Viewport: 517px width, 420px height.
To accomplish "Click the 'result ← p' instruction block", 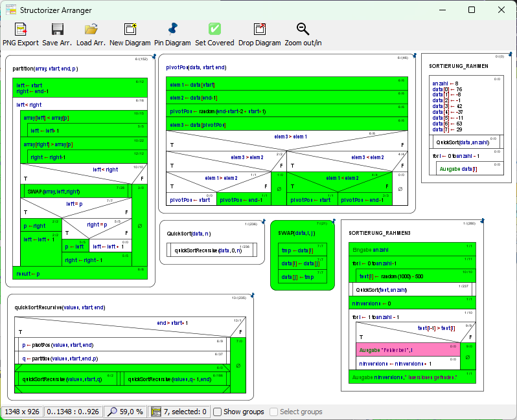I will pyautogui.click(x=80, y=273).
